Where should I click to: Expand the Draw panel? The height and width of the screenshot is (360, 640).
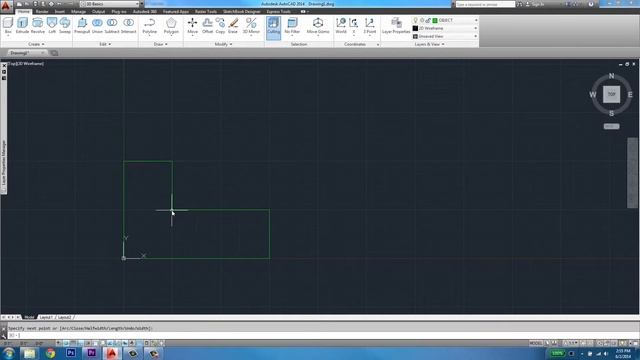160,44
